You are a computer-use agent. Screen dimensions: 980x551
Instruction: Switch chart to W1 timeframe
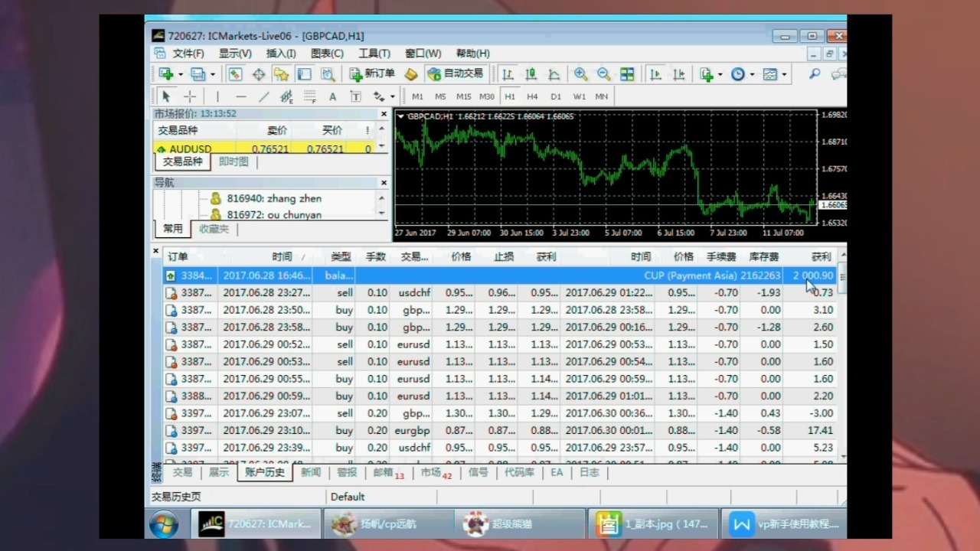[x=579, y=96]
